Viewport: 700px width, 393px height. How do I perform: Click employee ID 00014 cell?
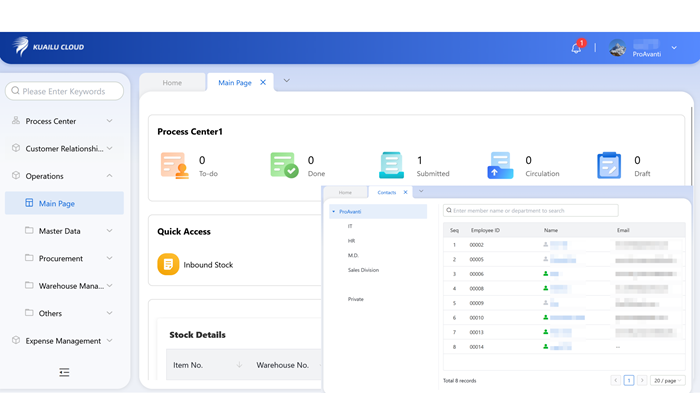(x=477, y=347)
